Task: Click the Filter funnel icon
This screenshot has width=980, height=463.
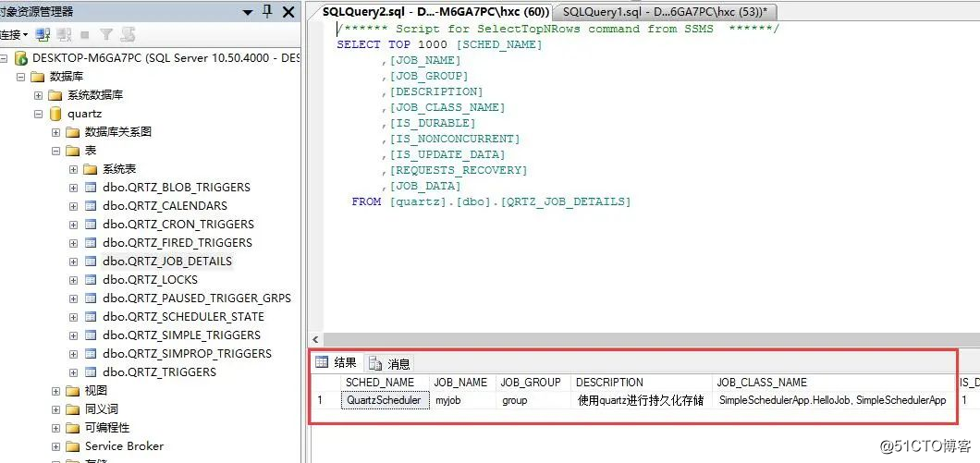Action: coord(106,34)
